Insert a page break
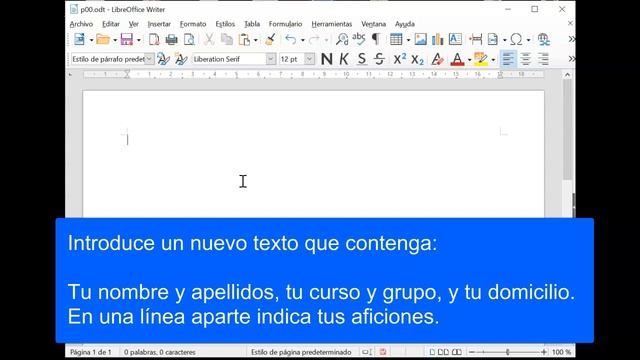 point(476,40)
